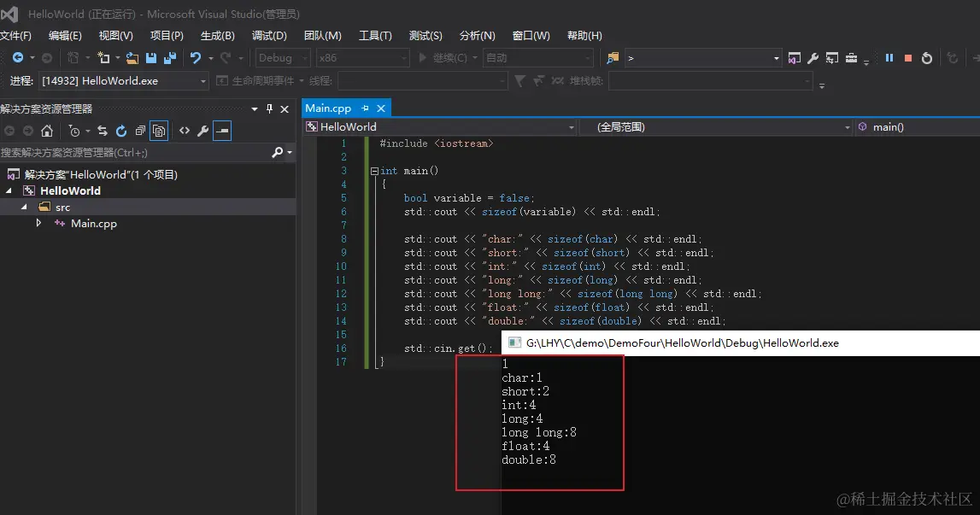Open properties window wrench icon in top toolbar
The image size is (980, 515).
coord(813,58)
